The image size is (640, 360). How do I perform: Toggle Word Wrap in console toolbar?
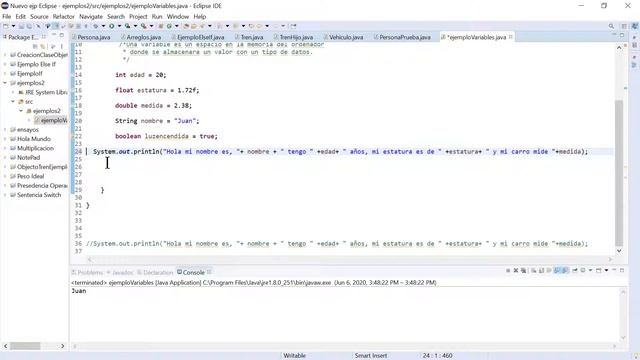point(549,270)
